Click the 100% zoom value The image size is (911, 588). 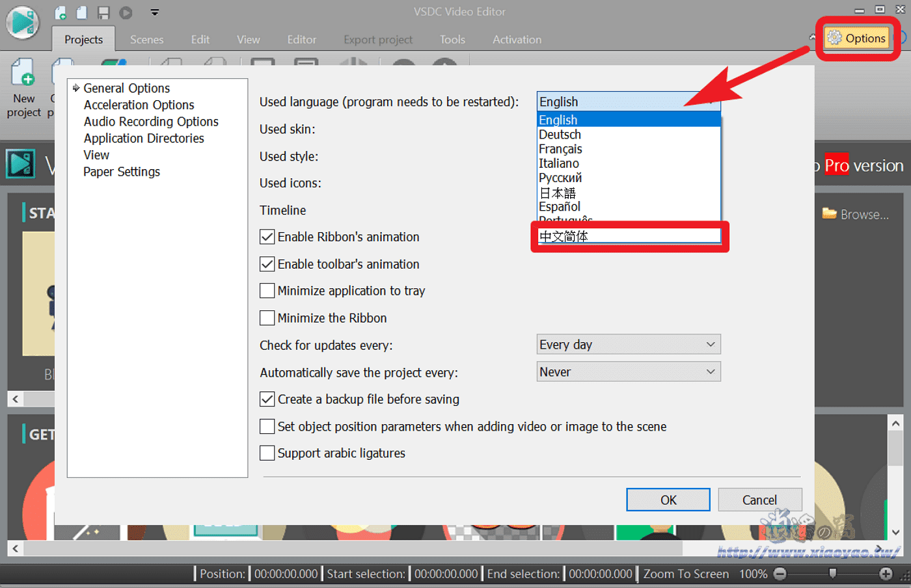753,574
